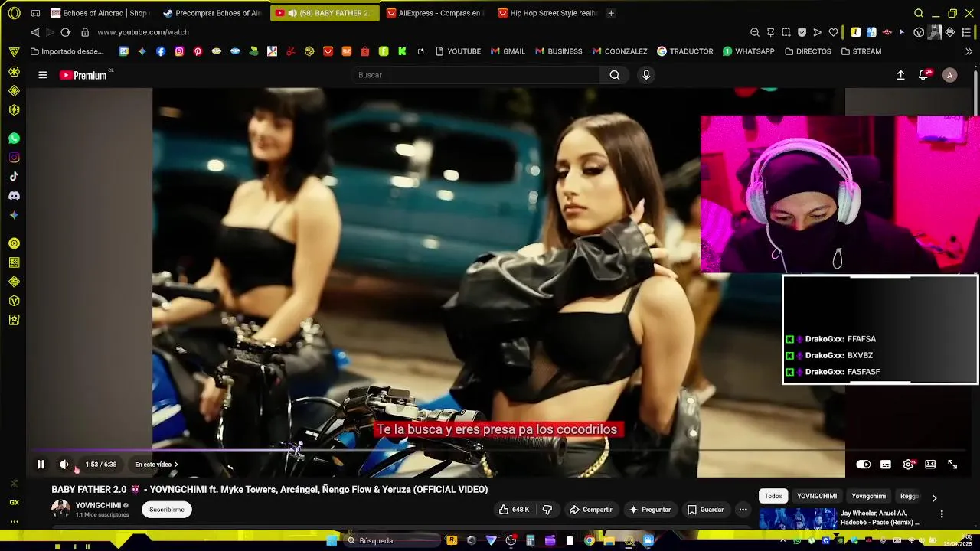Open options menu for Pacto Remix suggestion
This screenshot has height=551, width=980.
(x=942, y=514)
